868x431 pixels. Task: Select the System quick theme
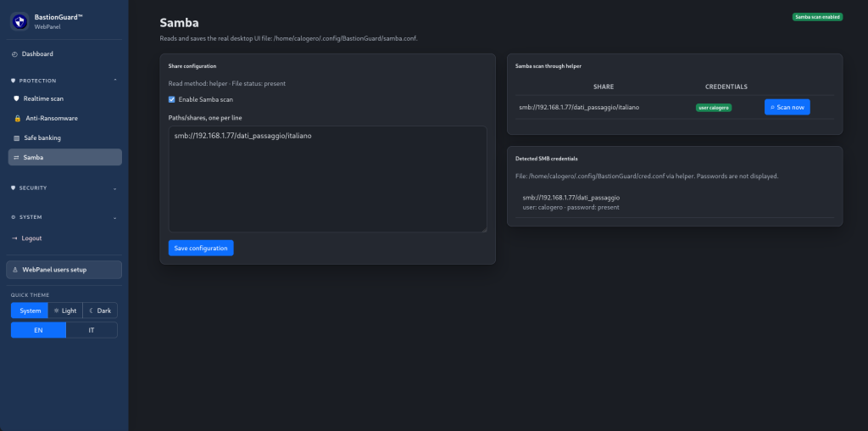[30, 311]
